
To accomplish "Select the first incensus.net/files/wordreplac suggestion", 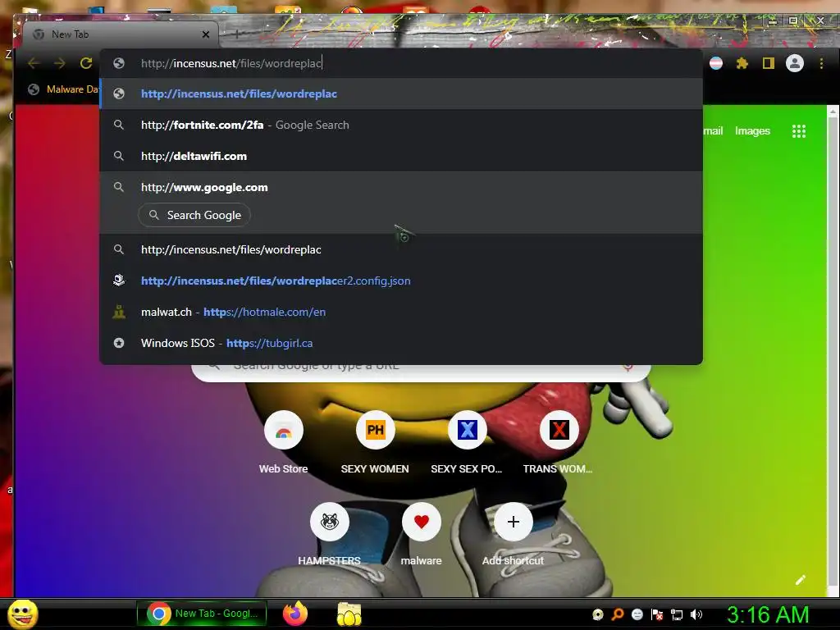I will tap(401, 94).
